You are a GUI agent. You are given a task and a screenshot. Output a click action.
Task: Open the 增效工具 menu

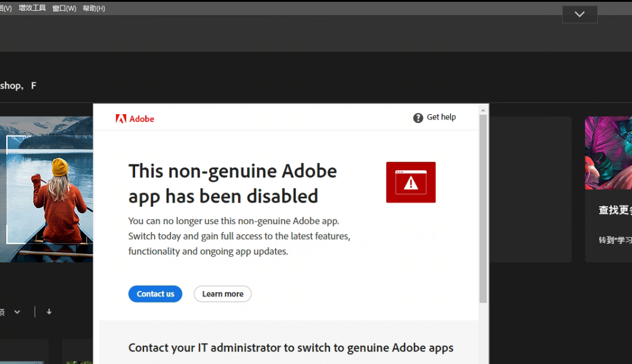[32, 8]
